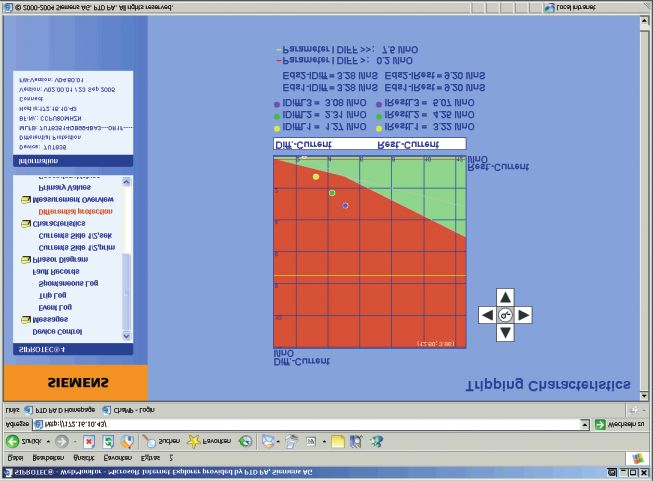Click the downward-pointing chart navigation arrow
Screen dimensions: 653x481
click(x=505, y=333)
